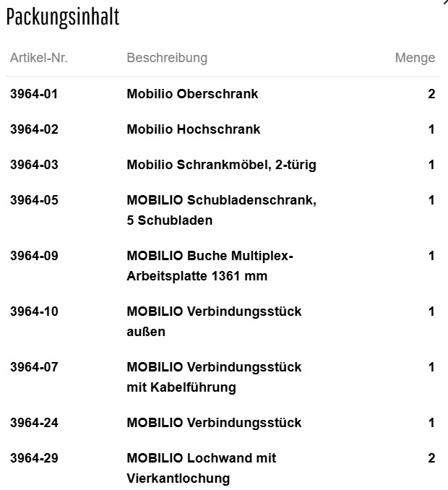Open the Mobilio Oberschrank entry
Screen dimensions: 448x490
(192, 94)
